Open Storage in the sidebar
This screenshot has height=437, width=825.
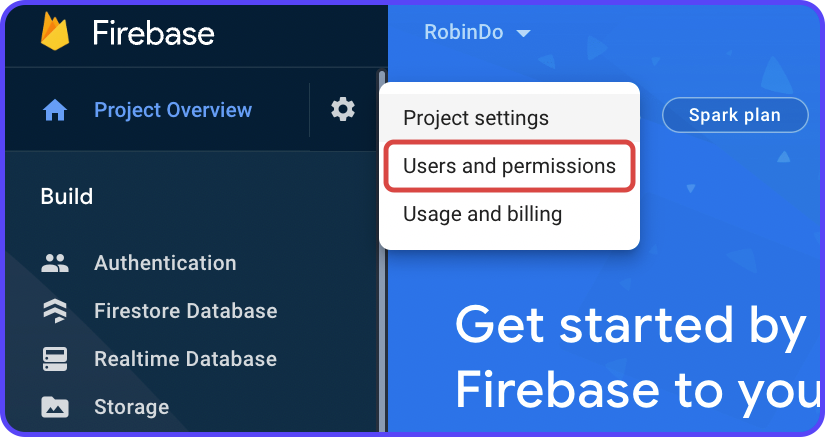click(132, 407)
